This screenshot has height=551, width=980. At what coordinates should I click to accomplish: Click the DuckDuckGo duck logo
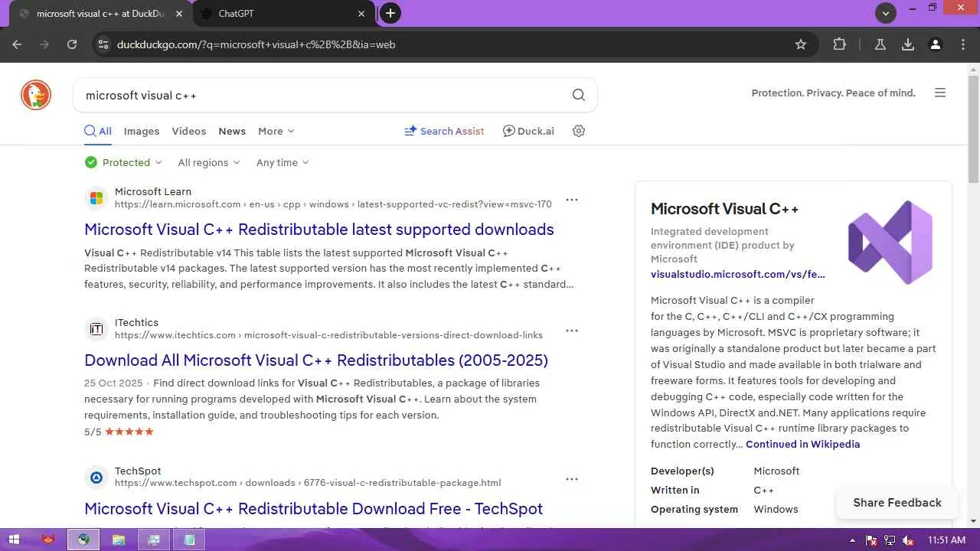click(36, 95)
